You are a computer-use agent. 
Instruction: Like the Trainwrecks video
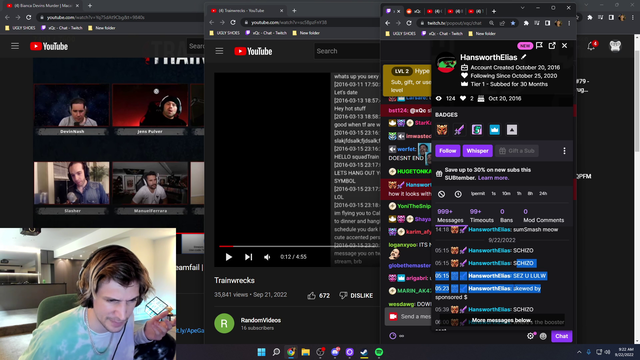pos(319,295)
